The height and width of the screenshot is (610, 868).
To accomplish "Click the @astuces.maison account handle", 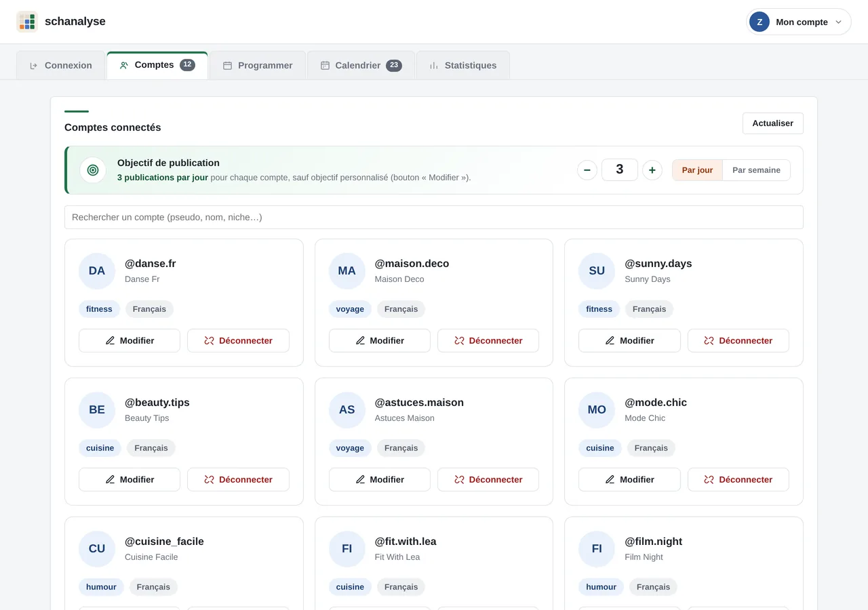I will pyautogui.click(x=419, y=403).
